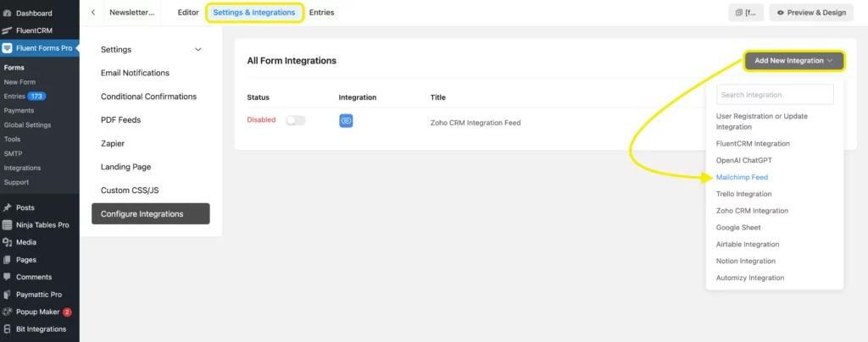This screenshot has width=868, height=342.
Task: Open Landing Page settings
Action: [x=125, y=167]
